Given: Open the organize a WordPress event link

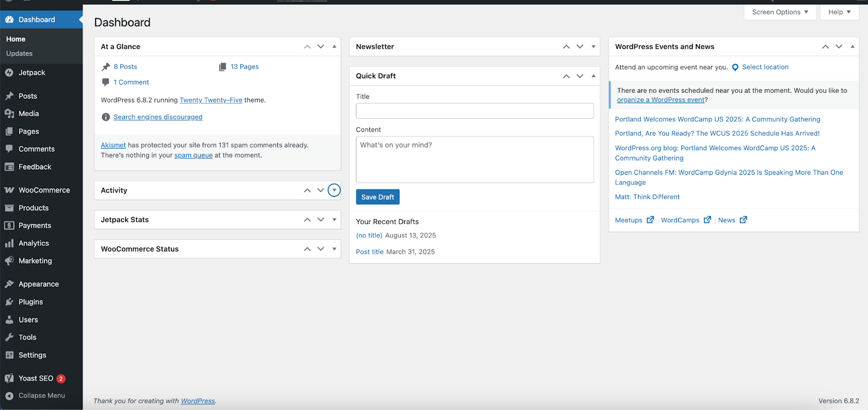Looking at the screenshot, I should (661, 100).
